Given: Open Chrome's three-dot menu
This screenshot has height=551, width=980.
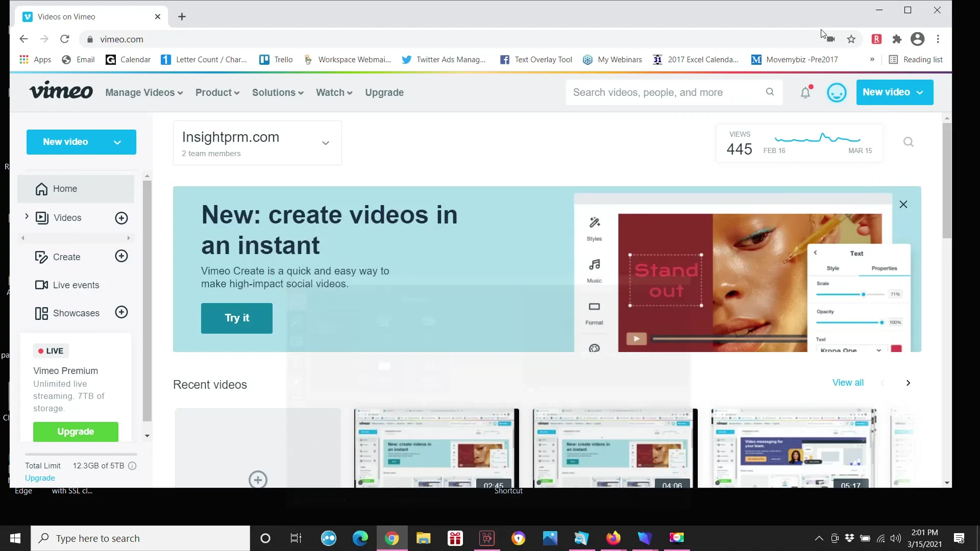Looking at the screenshot, I should (938, 39).
